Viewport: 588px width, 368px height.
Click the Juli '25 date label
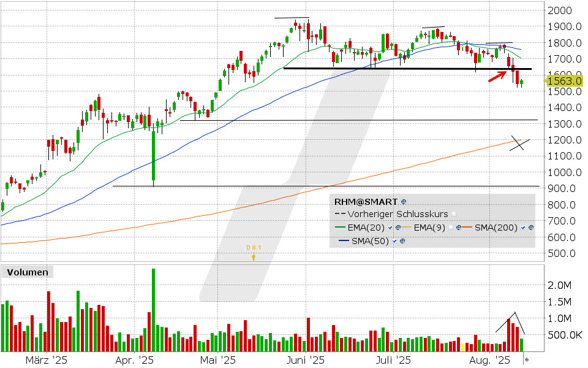pos(394,361)
